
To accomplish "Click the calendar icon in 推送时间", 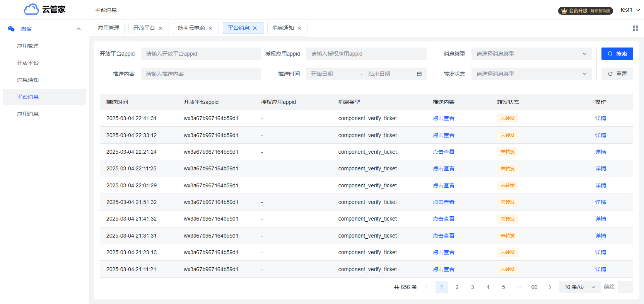I will 419,74.
